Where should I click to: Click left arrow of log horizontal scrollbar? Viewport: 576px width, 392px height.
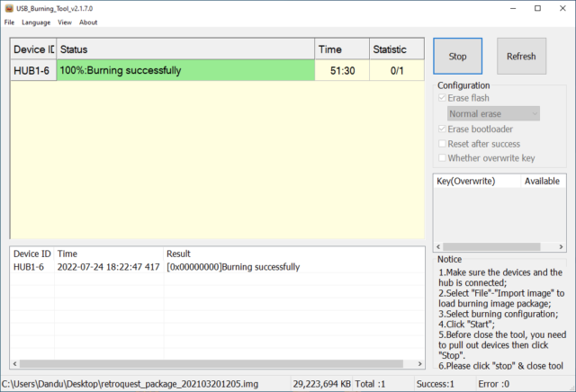14,364
